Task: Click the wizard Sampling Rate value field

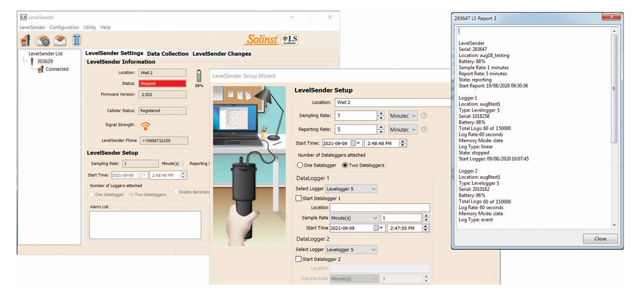Action: (x=356, y=116)
